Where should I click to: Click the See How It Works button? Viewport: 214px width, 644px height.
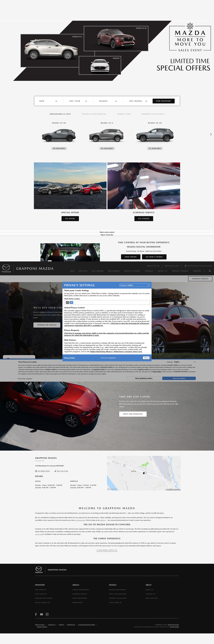click(x=154, y=257)
